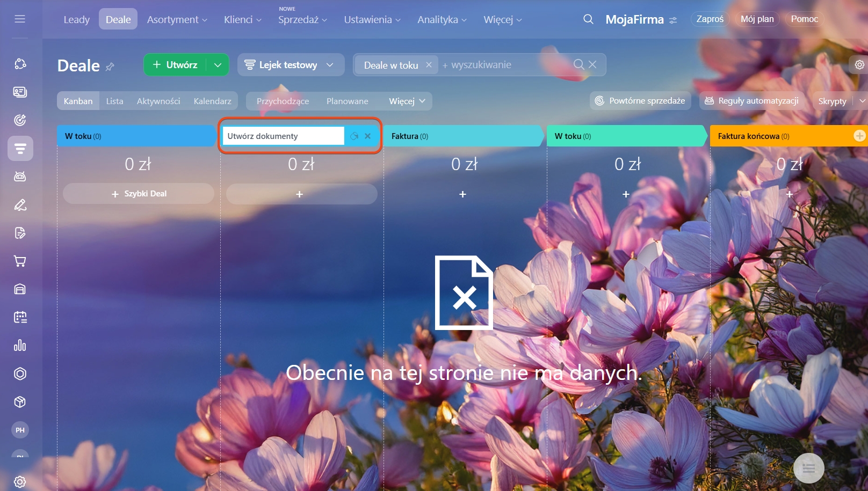Open the shopping cart icon in sidebar
The image size is (868, 491).
pyautogui.click(x=20, y=261)
